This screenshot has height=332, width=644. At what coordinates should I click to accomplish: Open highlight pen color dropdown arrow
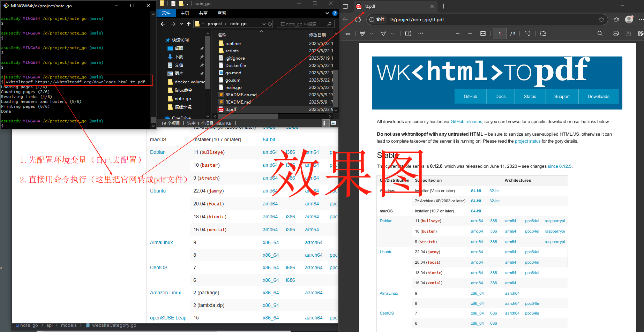372,33
